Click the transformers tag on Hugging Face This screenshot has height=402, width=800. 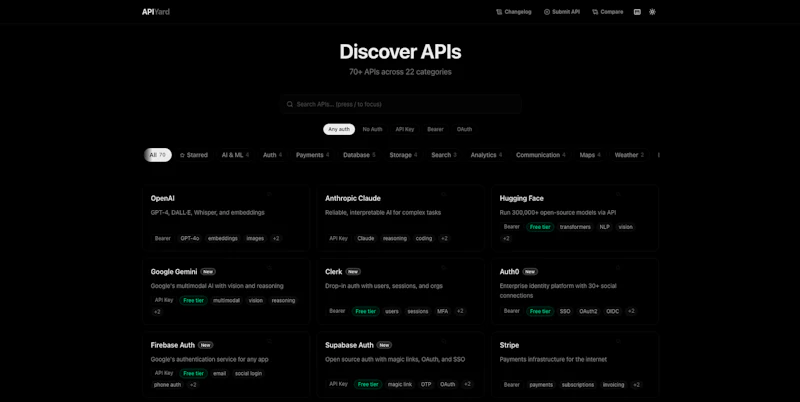tap(575, 227)
